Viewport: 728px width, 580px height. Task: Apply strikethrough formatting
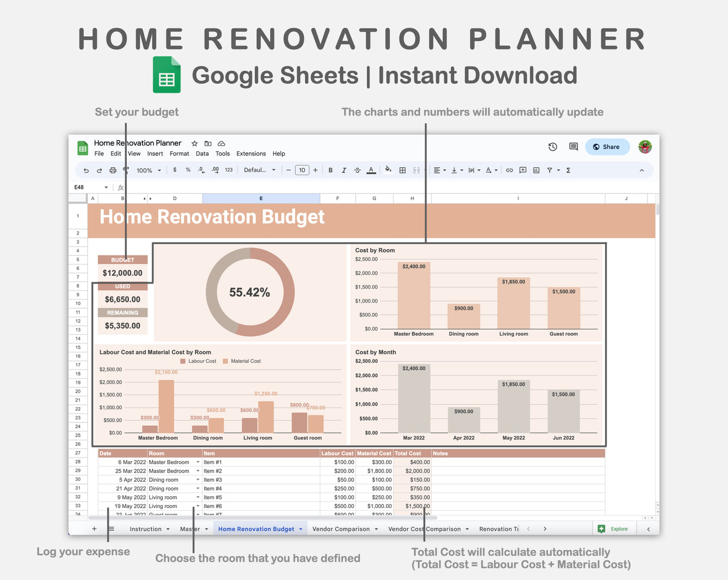(357, 170)
